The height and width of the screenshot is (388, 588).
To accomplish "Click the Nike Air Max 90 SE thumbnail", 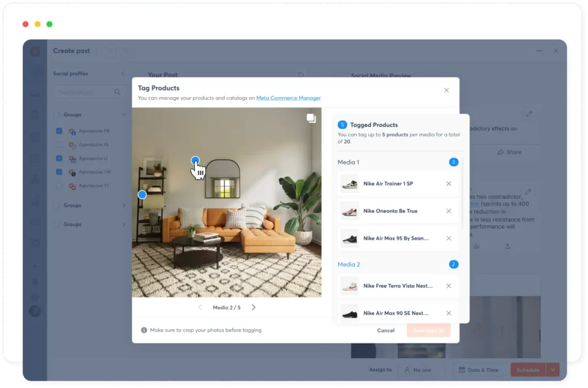I will (x=350, y=313).
